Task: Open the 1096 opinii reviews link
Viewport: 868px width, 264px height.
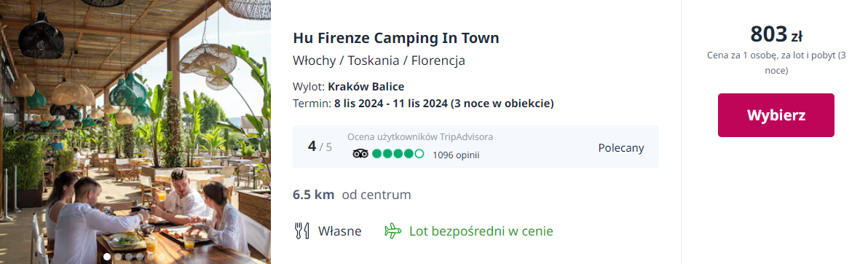Action: point(456,155)
